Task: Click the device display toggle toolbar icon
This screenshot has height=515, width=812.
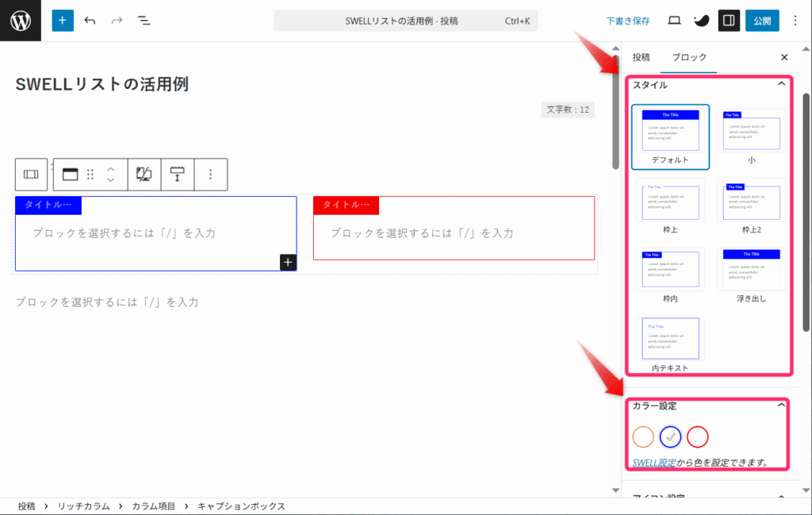Action: click(144, 174)
